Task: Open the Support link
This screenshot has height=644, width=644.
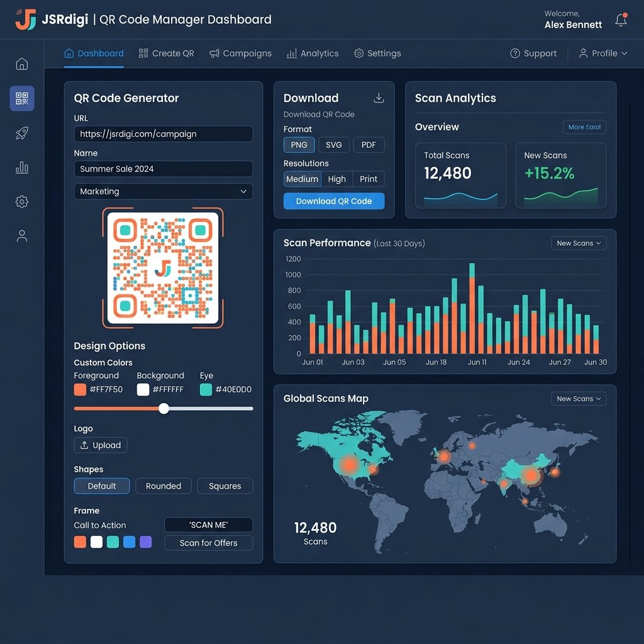Action: (x=533, y=53)
